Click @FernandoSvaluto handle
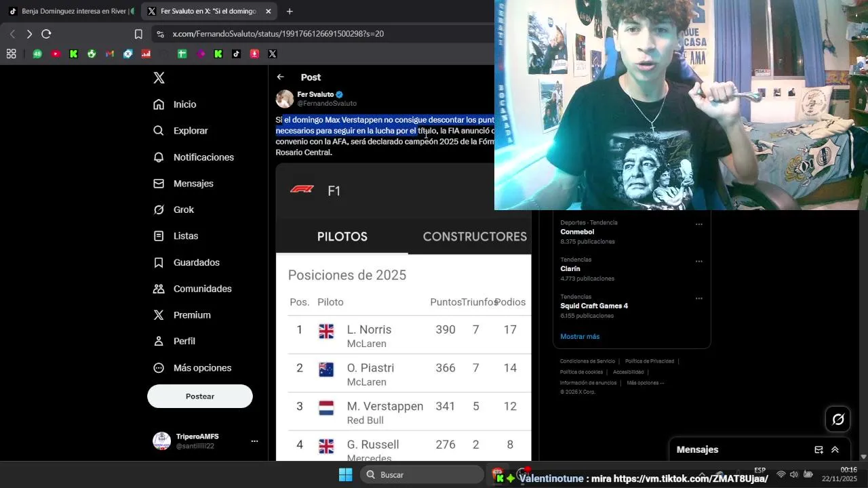The height and width of the screenshot is (488, 868). pyautogui.click(x=327, y=104)
